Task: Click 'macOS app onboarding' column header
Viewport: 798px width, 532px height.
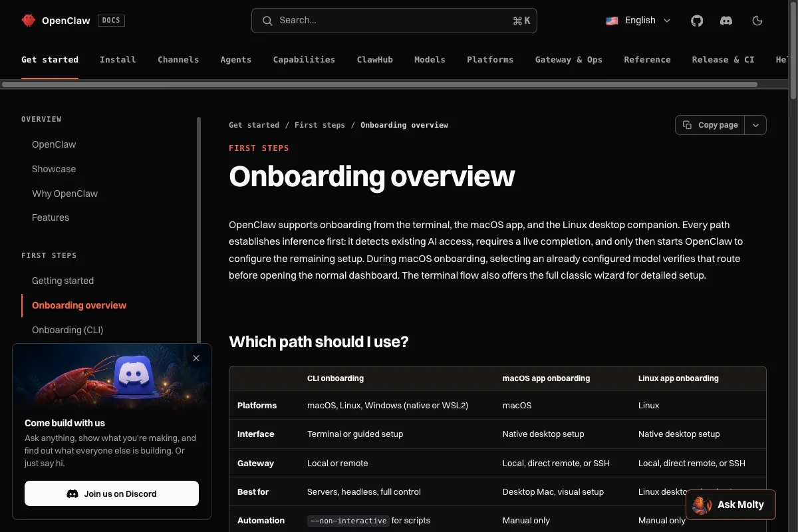Action: pos(546,378)
